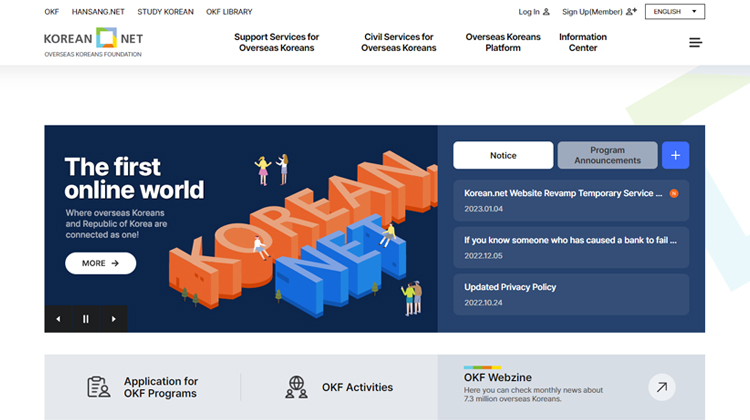Select the Notice tab

(x=503, y=155)
